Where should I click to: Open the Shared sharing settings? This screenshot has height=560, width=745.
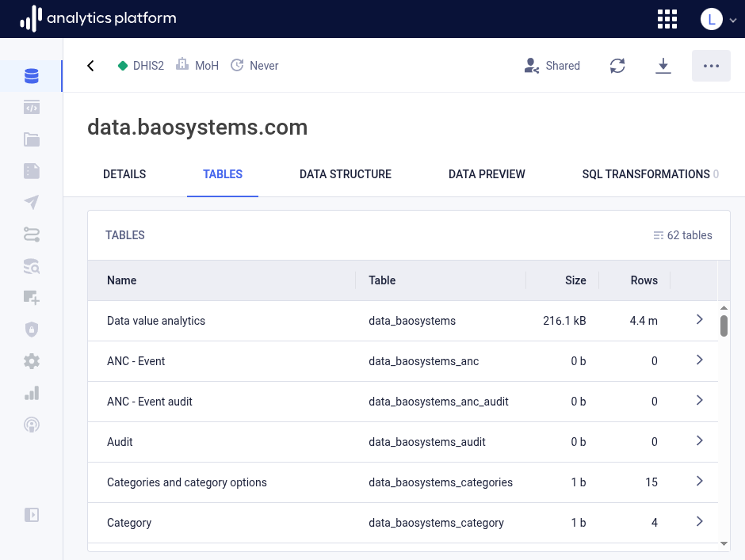tap(552, 66)
